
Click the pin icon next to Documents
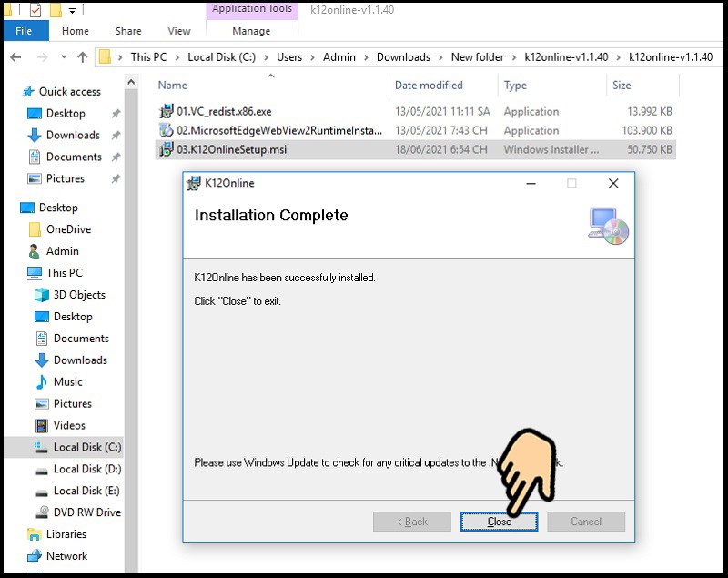(116, 157)
